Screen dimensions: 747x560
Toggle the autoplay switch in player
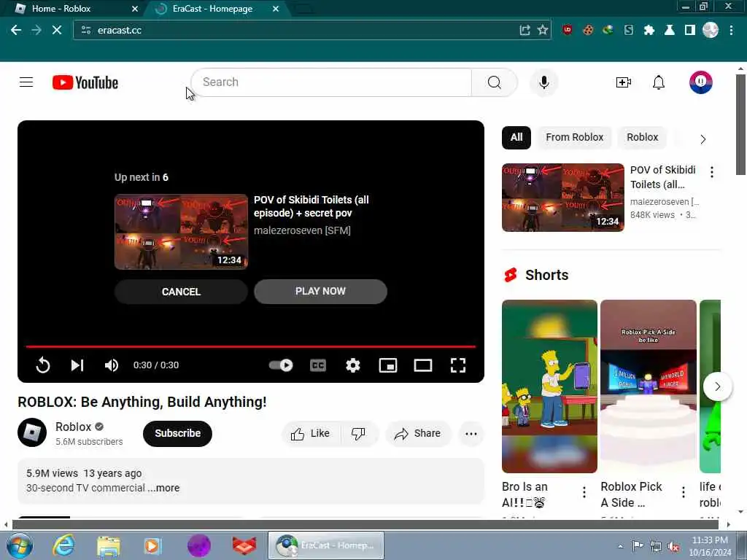pos(281,365)
